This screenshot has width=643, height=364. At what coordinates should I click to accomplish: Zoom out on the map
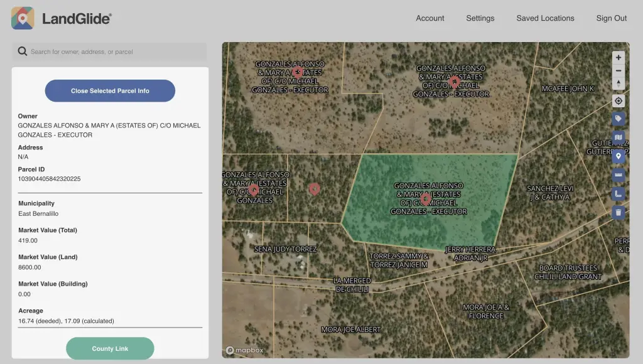[619, 71]
